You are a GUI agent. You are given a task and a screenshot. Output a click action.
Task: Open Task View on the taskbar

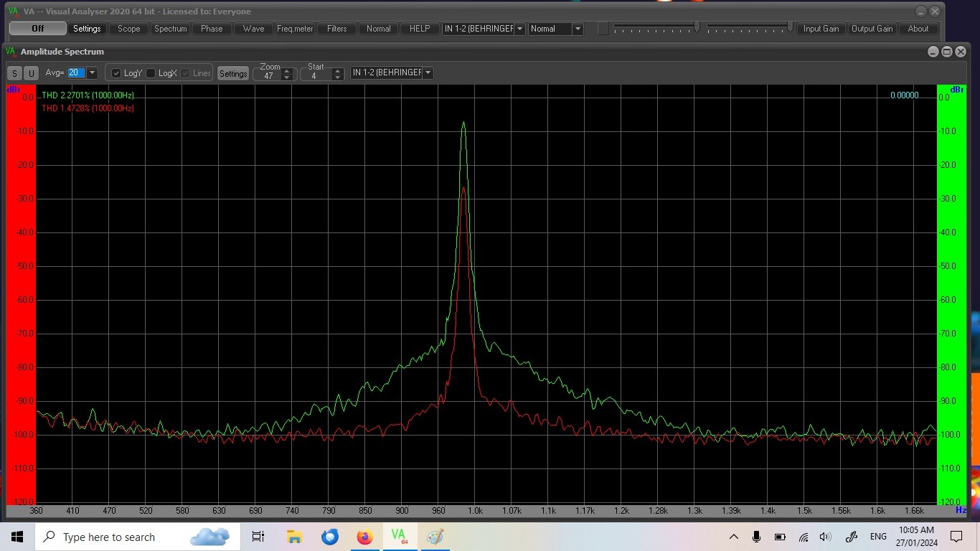[258, 537]
